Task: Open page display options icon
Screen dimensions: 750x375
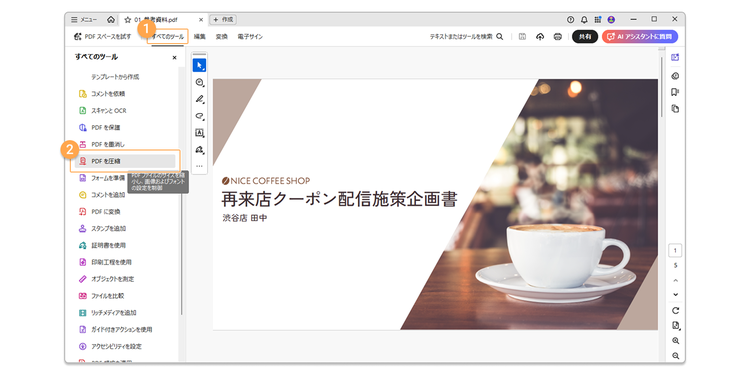Action: click(675, 326)
